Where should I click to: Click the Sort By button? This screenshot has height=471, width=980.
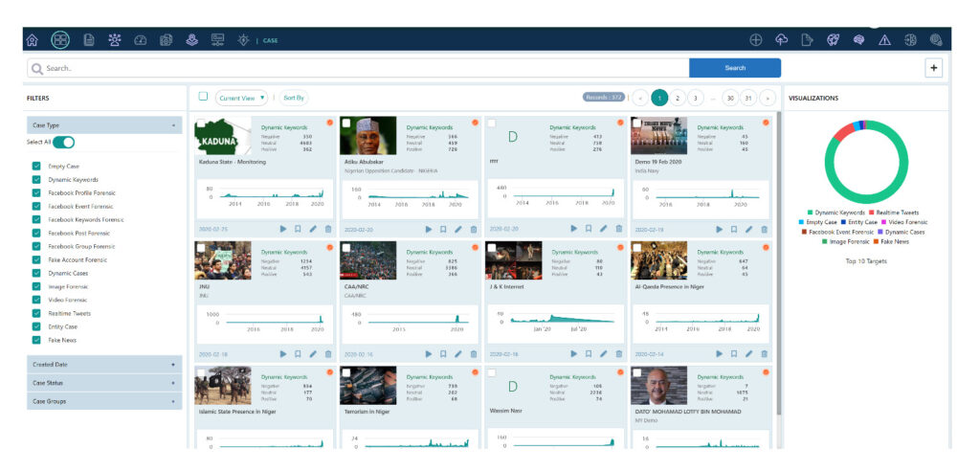294,98
